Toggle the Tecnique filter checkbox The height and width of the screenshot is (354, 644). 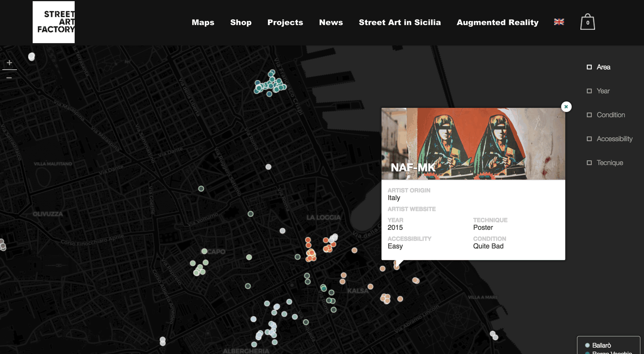589,163
